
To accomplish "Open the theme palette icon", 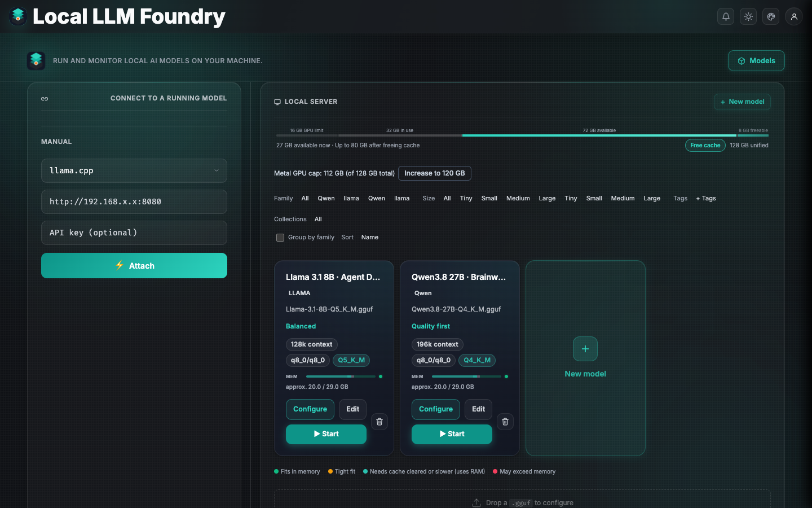I will pyautogui.click(x=771, y=16).
